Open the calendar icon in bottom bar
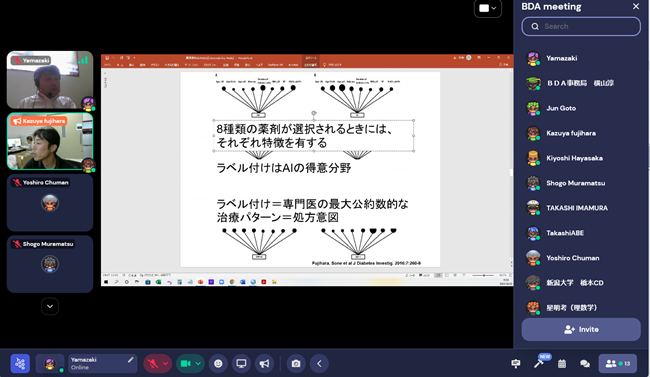The width and height of the screenshot is (650, 377). (x=562, y=364)
